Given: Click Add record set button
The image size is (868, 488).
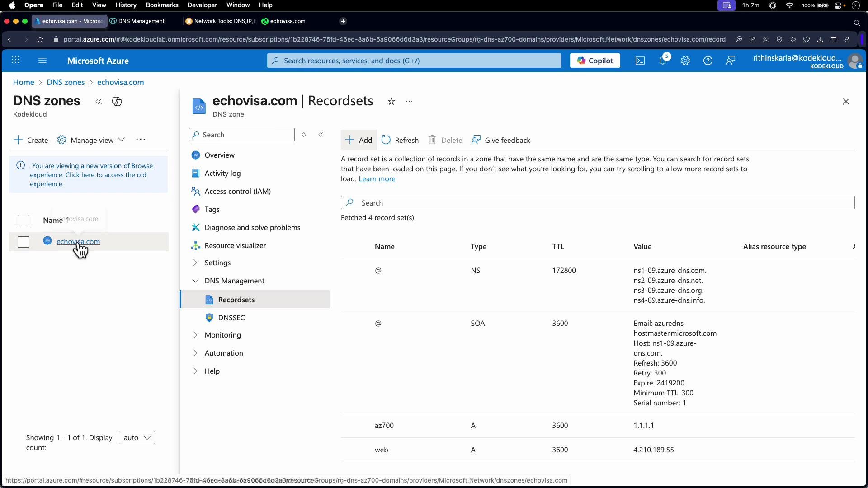Looking at the screenshot, I should 359,140.
